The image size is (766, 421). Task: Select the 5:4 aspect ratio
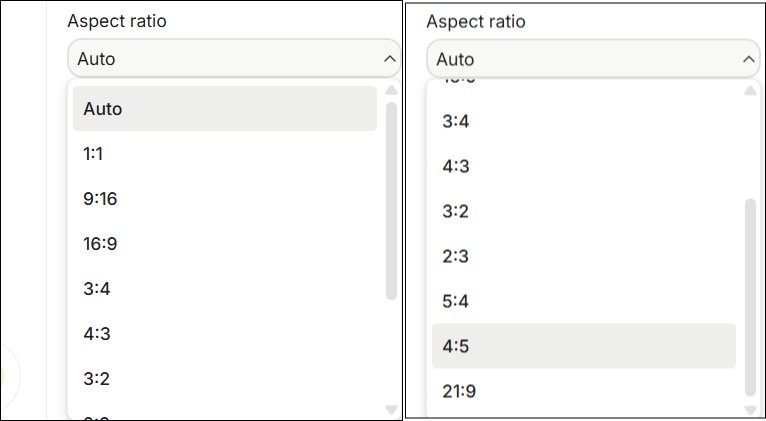tap(583, 301)
